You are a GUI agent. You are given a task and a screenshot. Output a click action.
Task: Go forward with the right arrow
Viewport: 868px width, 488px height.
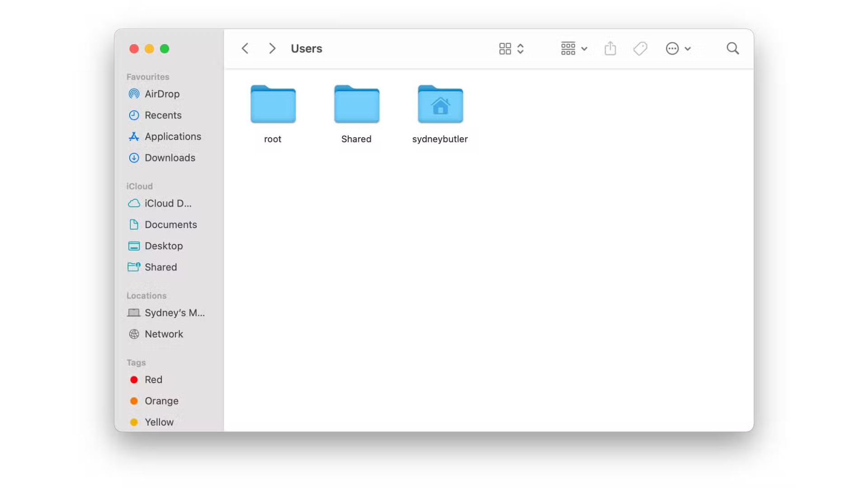pyautogui.click(x=272, y=48)
